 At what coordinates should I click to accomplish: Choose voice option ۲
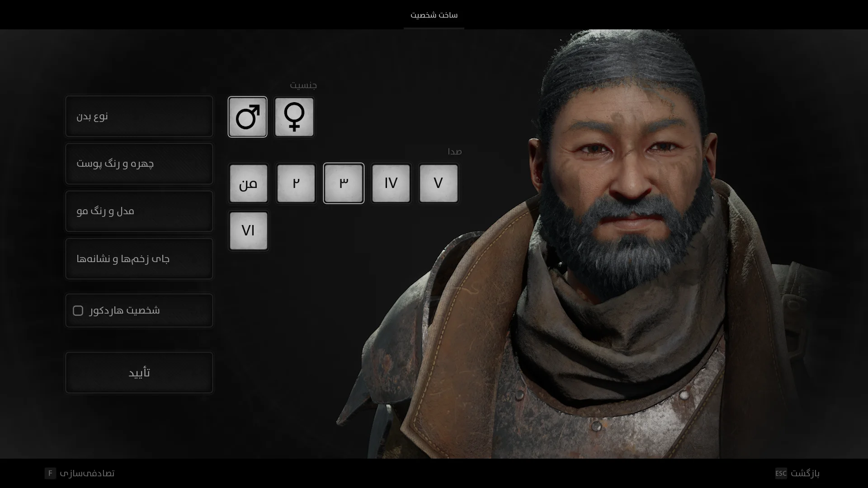pyautogui.click(x=296, y=183)
